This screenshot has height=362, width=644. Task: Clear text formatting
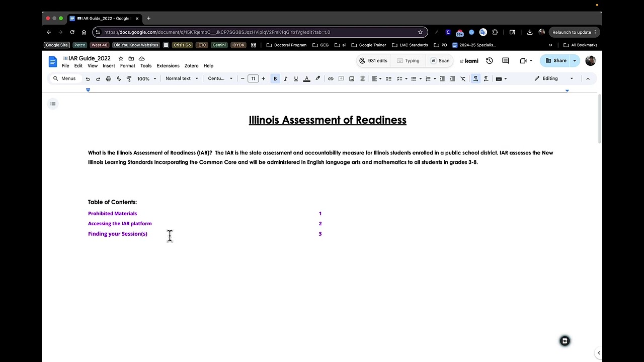pyautogui.click(x=463, y=79)
